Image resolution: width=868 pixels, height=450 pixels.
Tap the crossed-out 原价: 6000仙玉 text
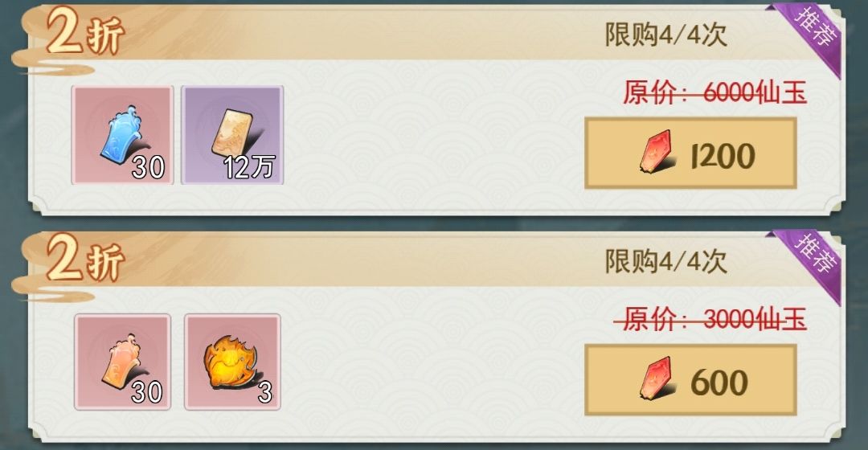point(714,92)
